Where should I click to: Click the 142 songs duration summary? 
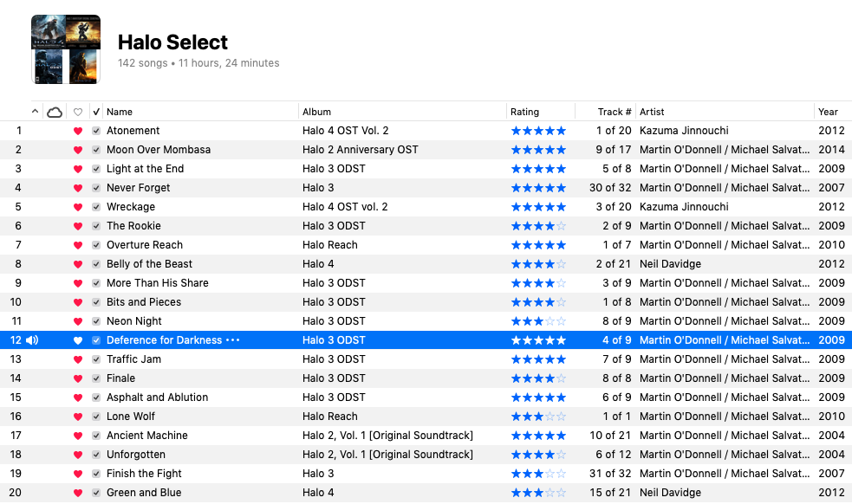pos(198,63)
